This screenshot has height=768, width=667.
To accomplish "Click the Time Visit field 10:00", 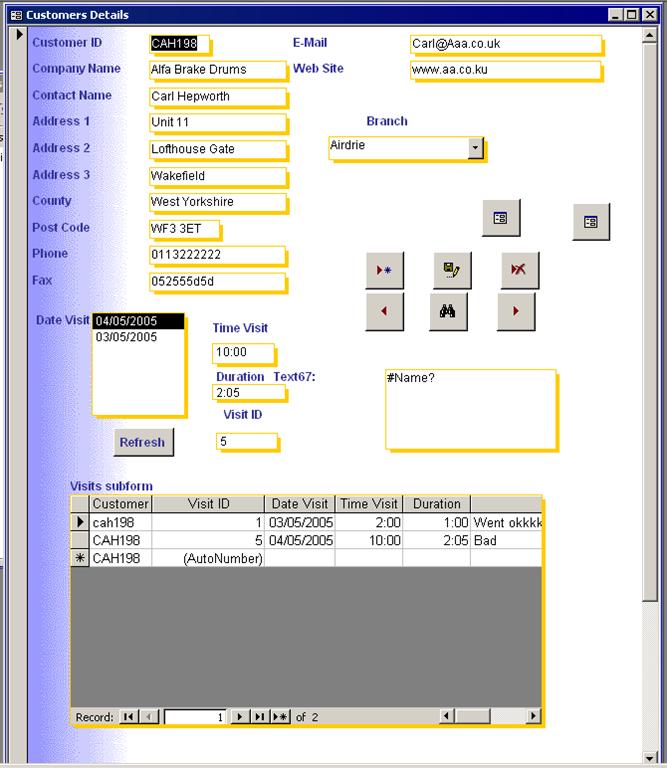I will 243,353.
